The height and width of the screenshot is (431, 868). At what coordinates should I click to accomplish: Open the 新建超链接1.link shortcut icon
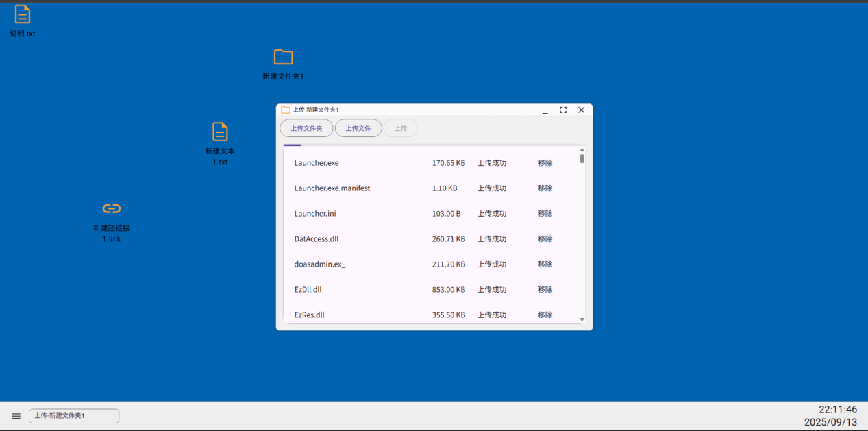click(x=112, y=208)
